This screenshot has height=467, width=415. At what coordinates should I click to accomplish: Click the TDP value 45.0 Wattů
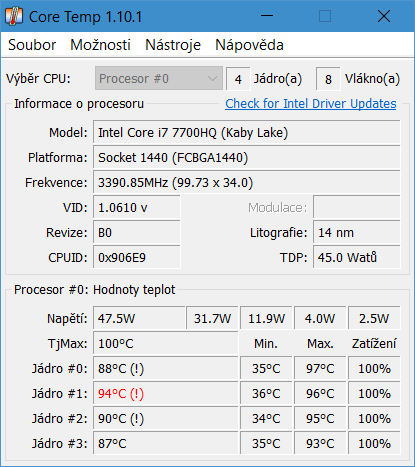pos(357,258)
